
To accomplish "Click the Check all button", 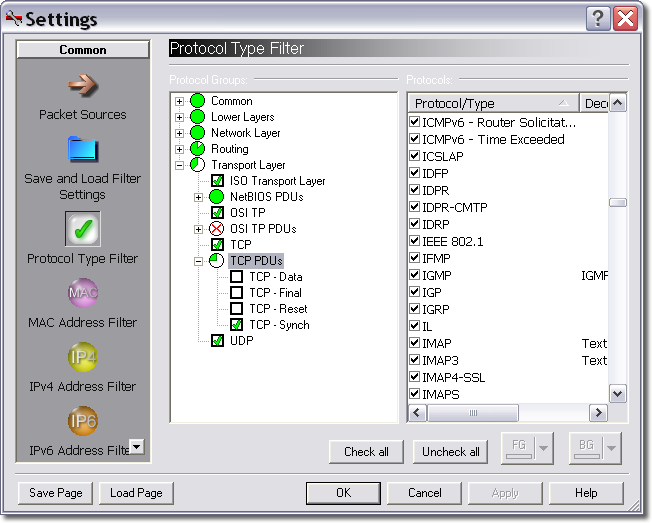I will 366,452.
